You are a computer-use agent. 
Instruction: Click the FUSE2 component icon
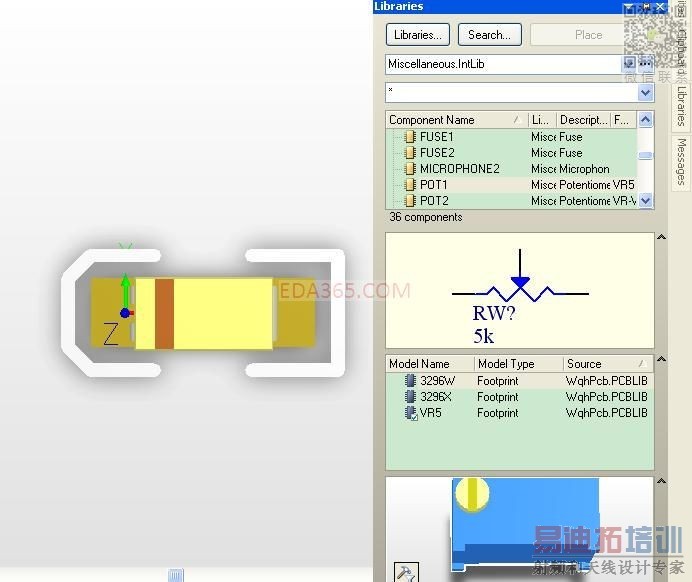(410, 153)
